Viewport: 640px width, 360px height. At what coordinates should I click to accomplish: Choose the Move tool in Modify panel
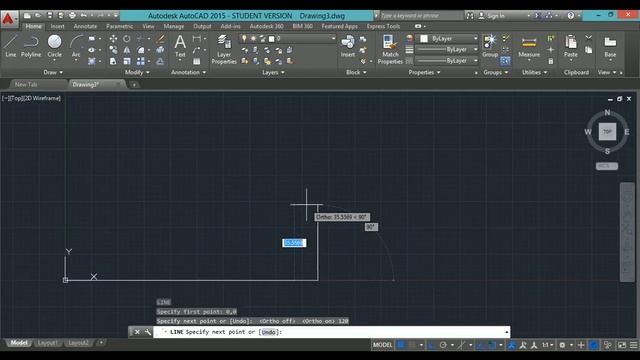click(x=113, y=39)
